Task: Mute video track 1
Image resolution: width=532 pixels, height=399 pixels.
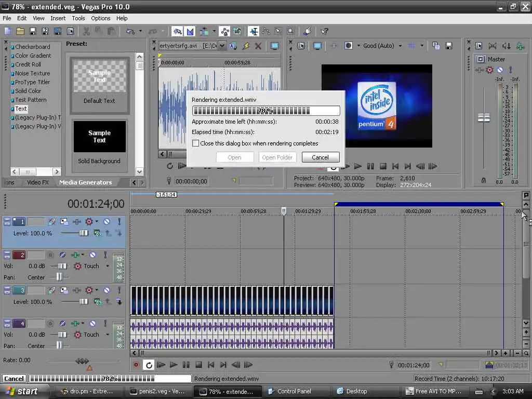Action: [107, 221]
